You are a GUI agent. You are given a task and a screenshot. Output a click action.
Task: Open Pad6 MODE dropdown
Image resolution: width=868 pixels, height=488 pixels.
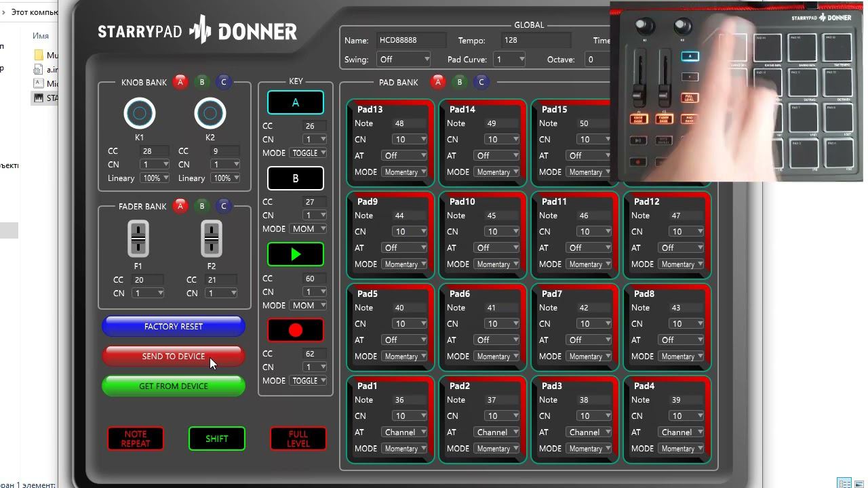click(x=496, y=357)
